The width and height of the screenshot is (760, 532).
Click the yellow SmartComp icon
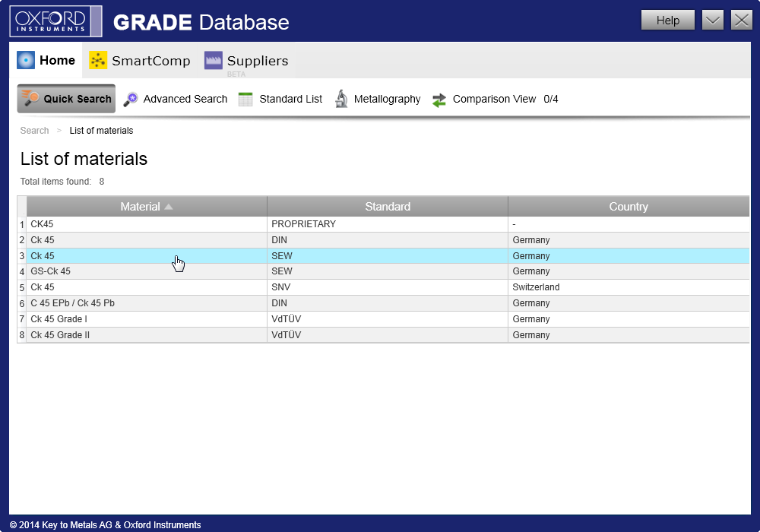(x=98, y=60)
